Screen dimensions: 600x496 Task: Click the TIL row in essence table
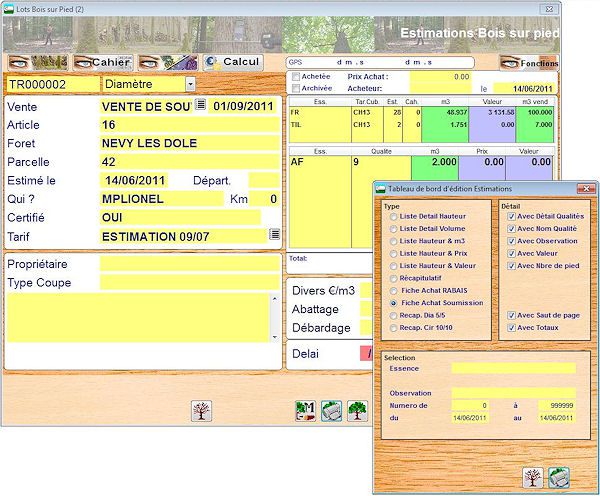[x=421, y=125]
